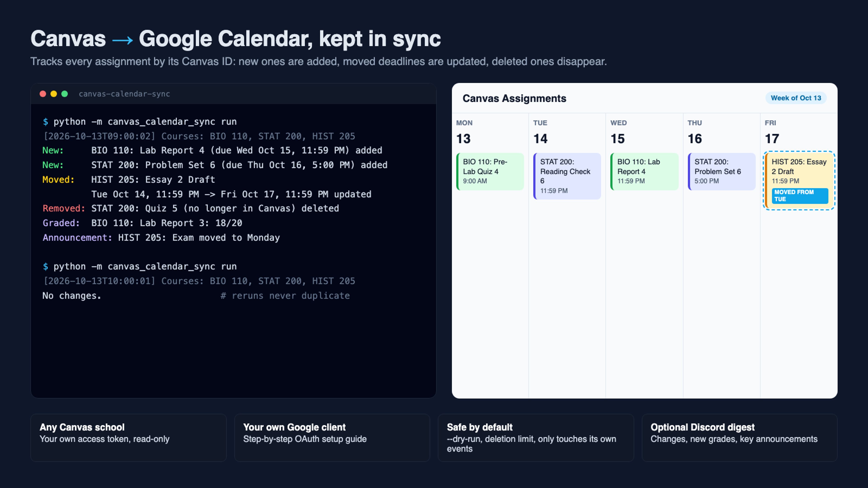Click the first python -m canvas_calendar_sync run command
This screenshot has width=868, height=488.
139,122
